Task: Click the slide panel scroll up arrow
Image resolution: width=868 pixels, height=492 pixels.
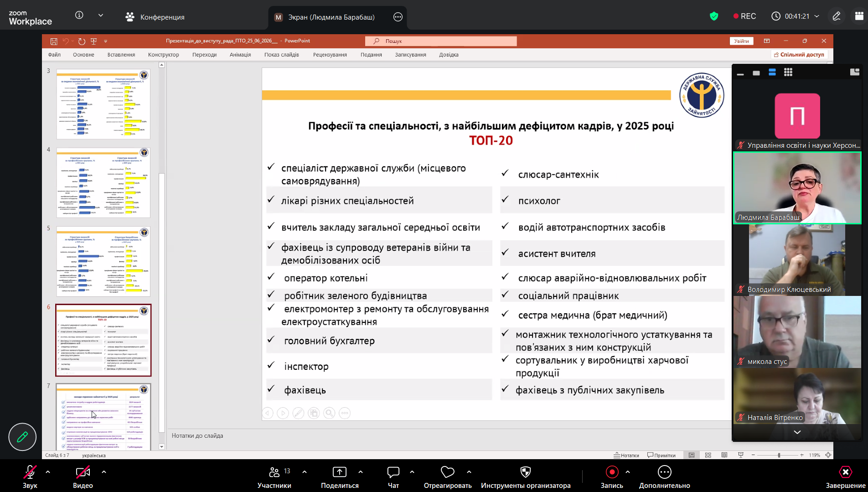Action: [x=161, y=65]
